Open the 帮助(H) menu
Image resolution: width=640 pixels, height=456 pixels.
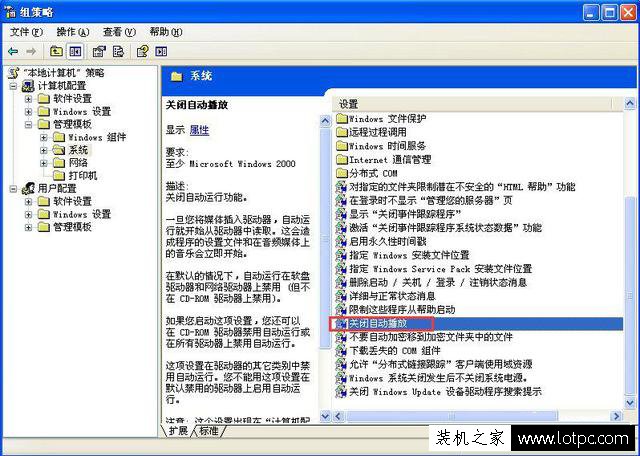166,32
